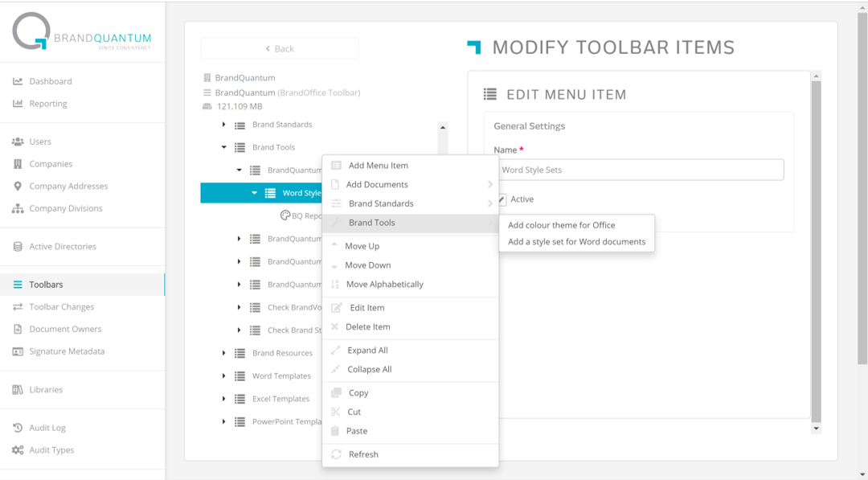The image size is (868, 480).
Task: Choose Add a style set for Word documents
Action: 576,242
